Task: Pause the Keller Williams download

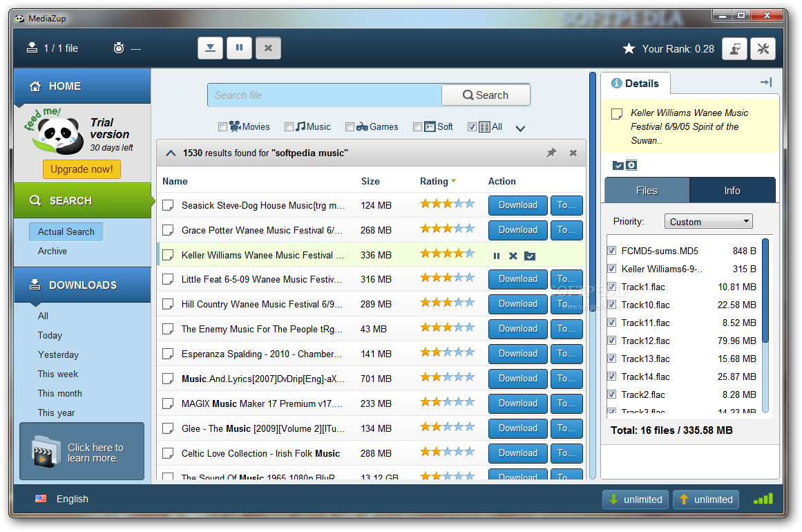Action: (x=496, y=256)
